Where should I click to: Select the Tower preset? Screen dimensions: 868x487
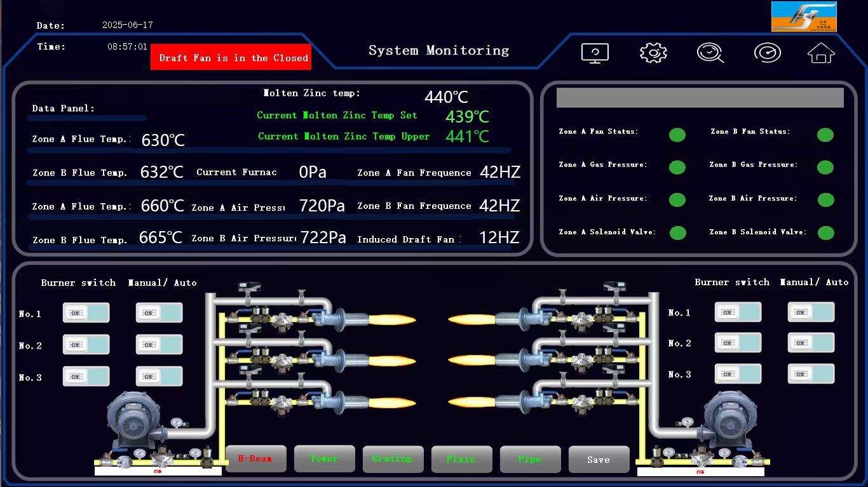point(324,458)
